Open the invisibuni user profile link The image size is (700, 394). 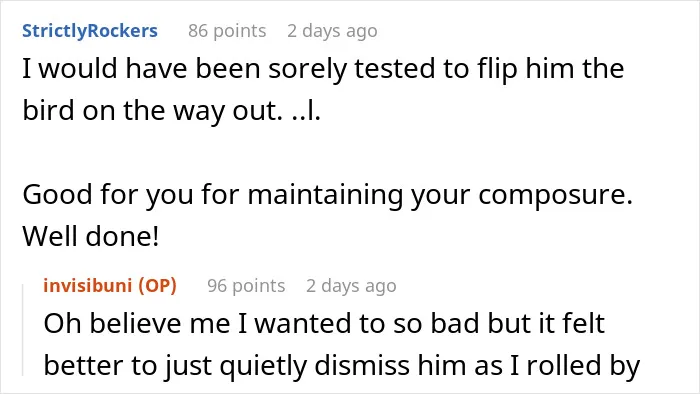coord(89,286)
